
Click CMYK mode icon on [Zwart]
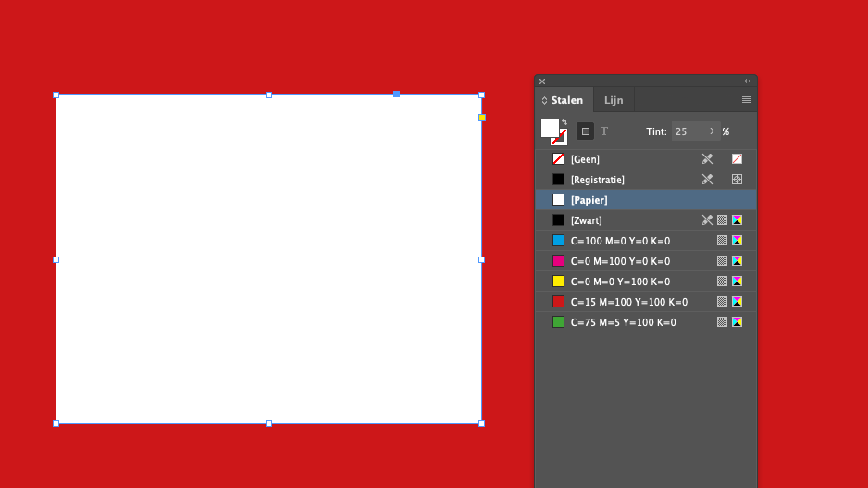(x=737, y=219)
